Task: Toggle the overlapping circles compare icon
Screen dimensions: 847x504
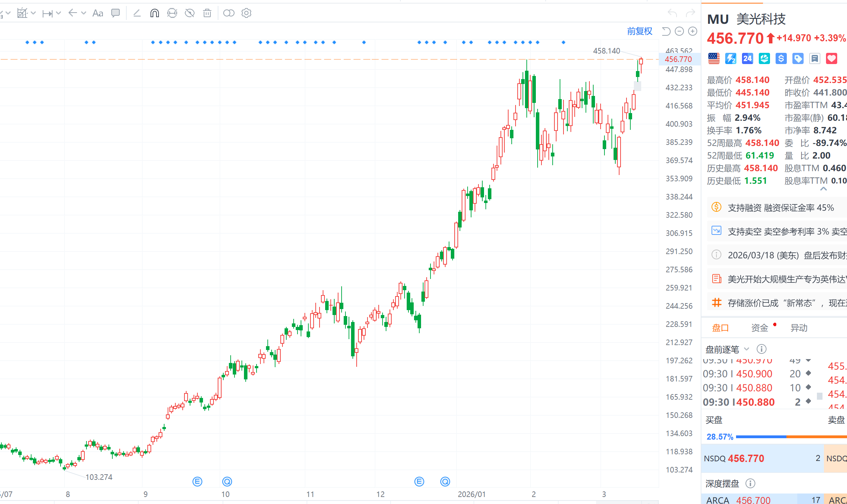Action: tap(229, 13)
